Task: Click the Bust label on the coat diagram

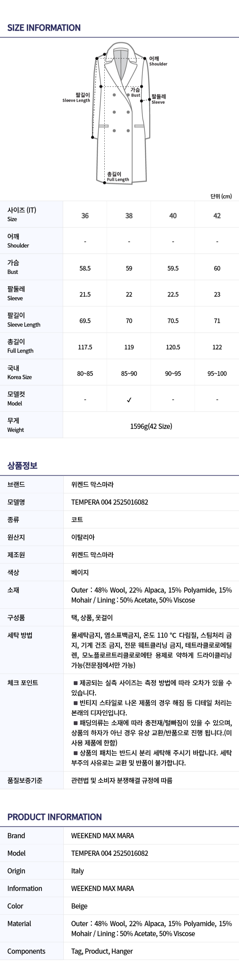Action: click(136, 92)
